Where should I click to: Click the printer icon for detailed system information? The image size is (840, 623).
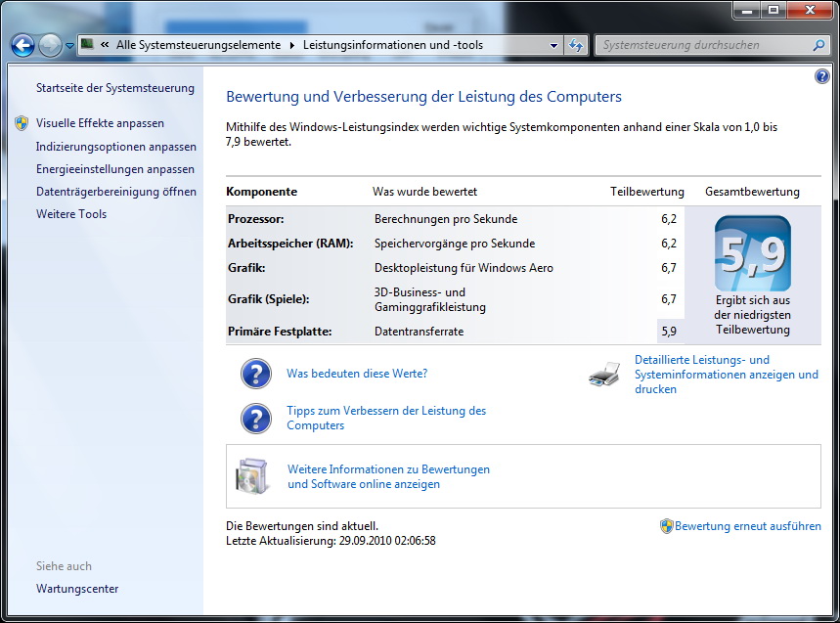coord(604,374)
